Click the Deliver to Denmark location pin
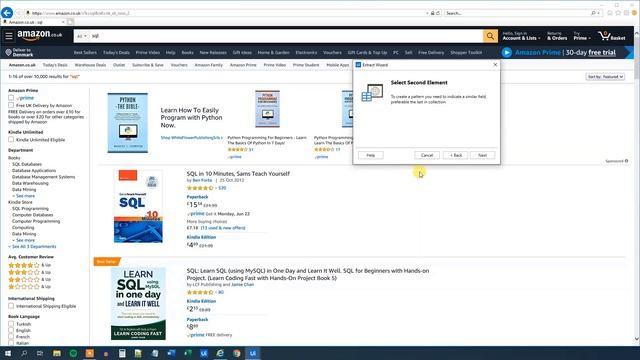Image resolution: width=640 pixels, height=360 pixels. pyautogui.click(x=8, y=52)
